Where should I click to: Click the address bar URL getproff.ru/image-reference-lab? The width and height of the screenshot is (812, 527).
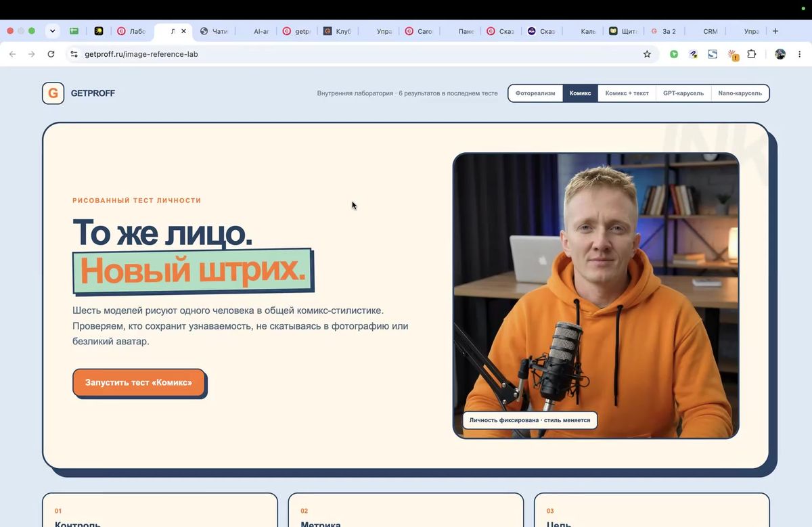pos(141,54)
